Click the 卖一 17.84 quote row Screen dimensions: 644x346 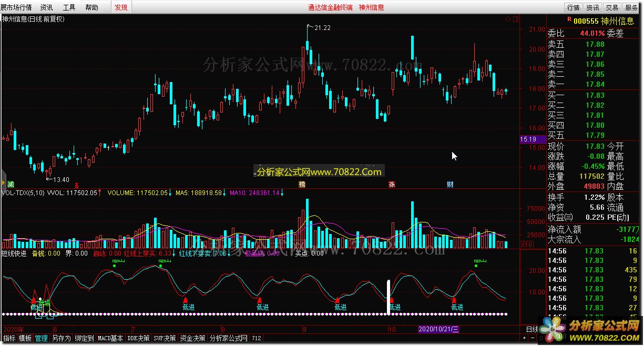594,84
